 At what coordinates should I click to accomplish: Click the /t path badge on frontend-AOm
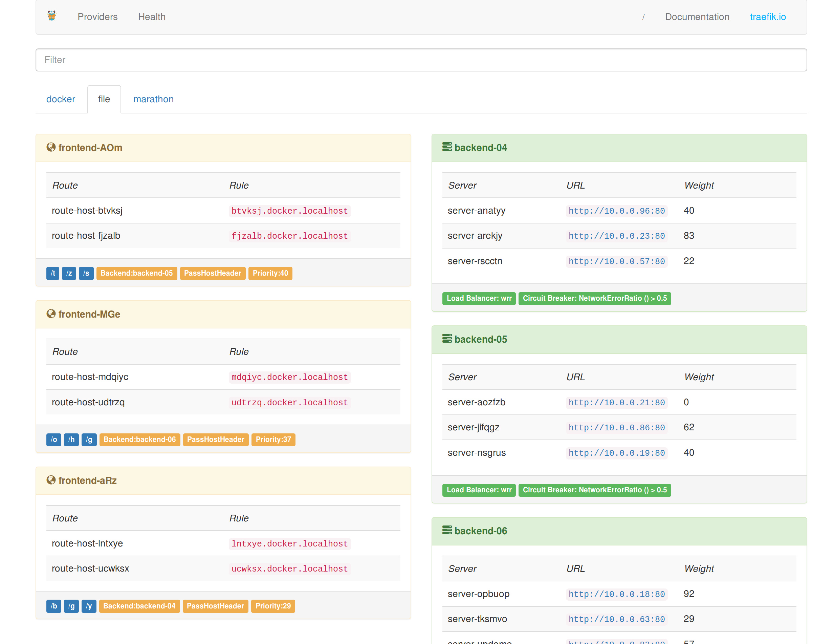pyautogui.click(x=53, y=273)
